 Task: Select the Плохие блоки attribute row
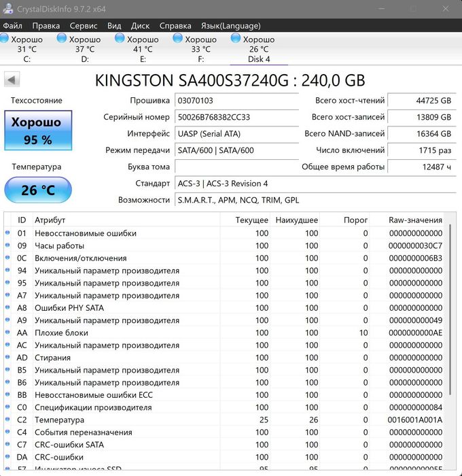click(x=224, y=333)
